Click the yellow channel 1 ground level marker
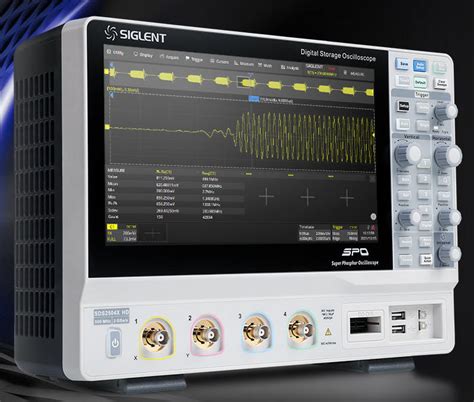This screenshot has height=402, width=474. click(x=108, y=127)
